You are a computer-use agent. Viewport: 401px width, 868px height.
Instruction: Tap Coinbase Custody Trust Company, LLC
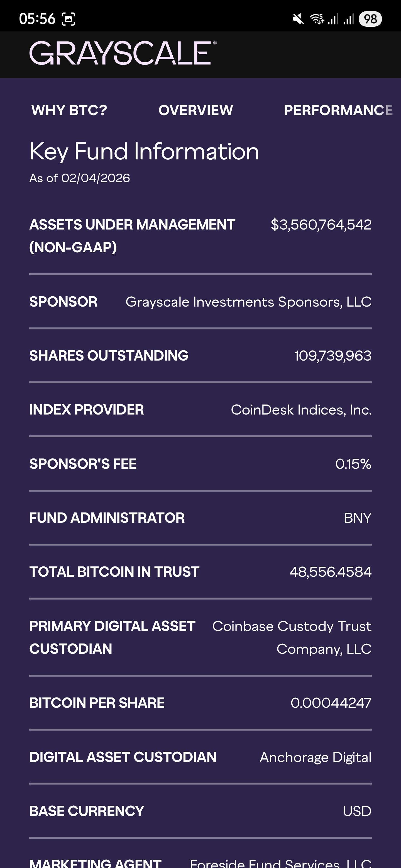click(x=292, y=637)
